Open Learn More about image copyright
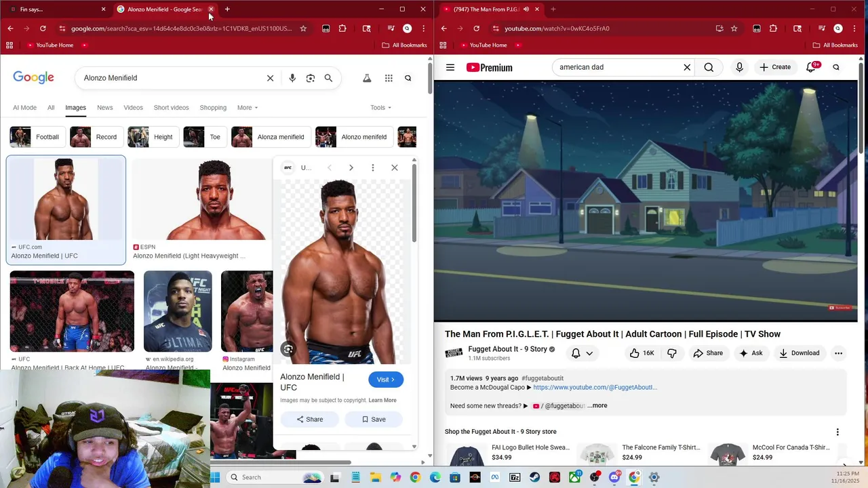Viewport: 868px width, 488px height. 382,401
